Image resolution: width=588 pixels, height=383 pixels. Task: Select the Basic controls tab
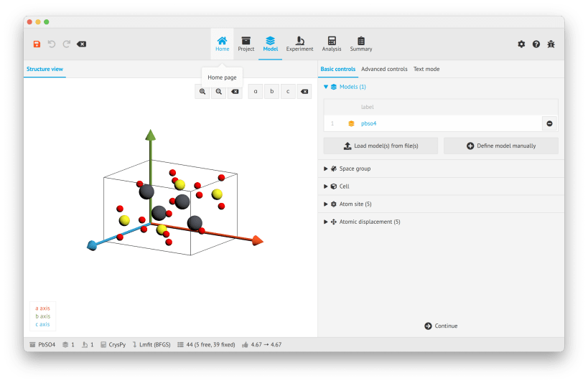click(x=338, y=69)
